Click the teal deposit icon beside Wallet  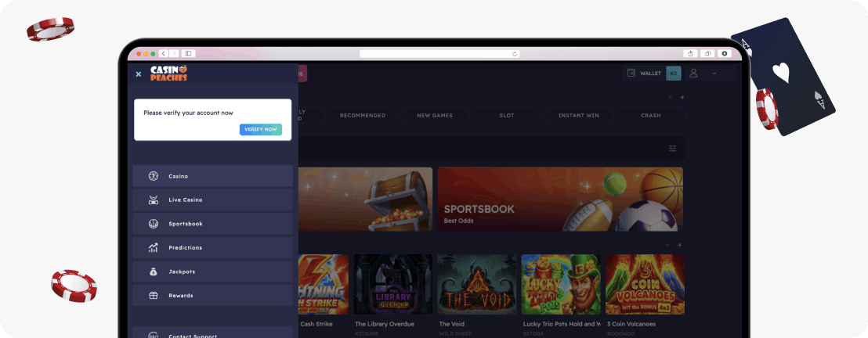674,73
